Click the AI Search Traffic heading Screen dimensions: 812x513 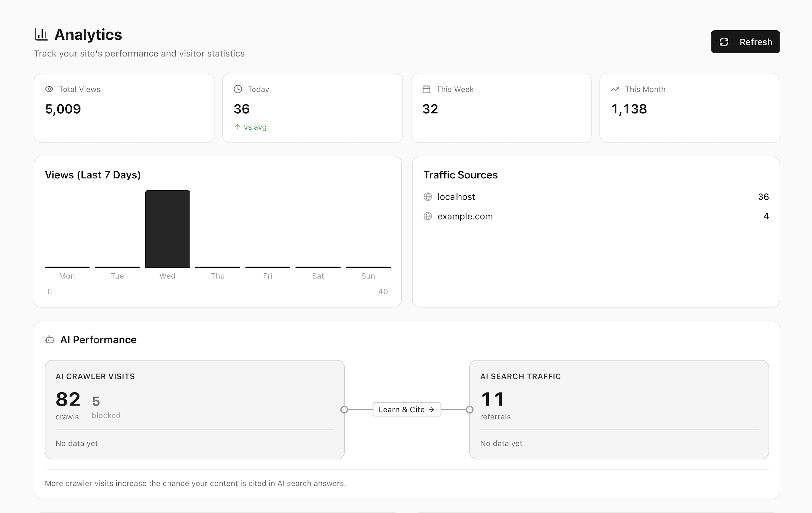[x=520, y=376]
